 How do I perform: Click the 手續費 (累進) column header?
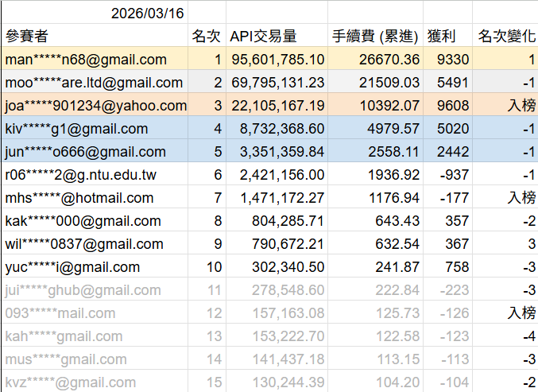point(375,36)
